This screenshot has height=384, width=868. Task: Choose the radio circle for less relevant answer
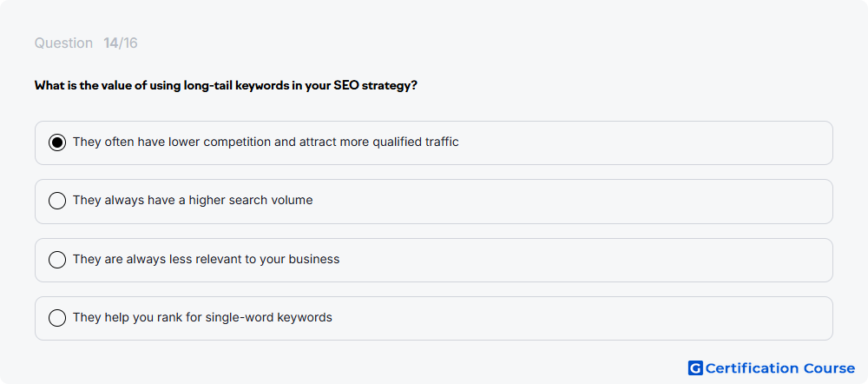pos(57,259)
